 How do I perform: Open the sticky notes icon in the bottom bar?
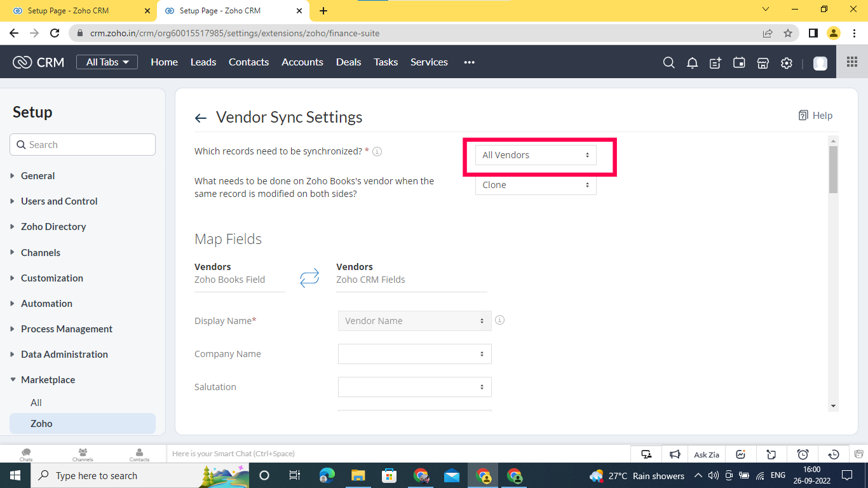pyautogui.click(x=771, y=454)
